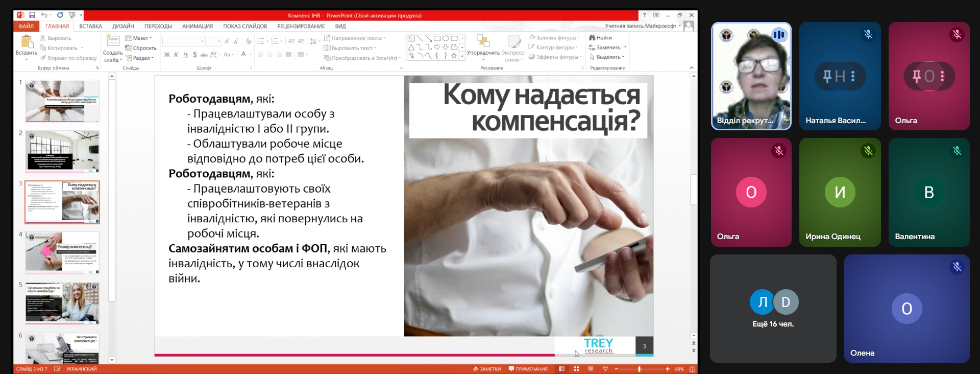
Task: Start slideshow from status bar icon
Action: point(605,369)
